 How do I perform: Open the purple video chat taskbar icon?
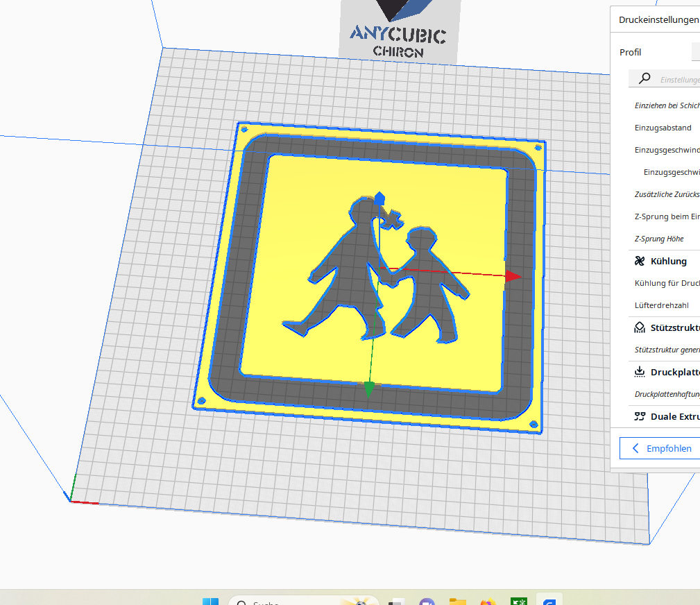[427, 602]
